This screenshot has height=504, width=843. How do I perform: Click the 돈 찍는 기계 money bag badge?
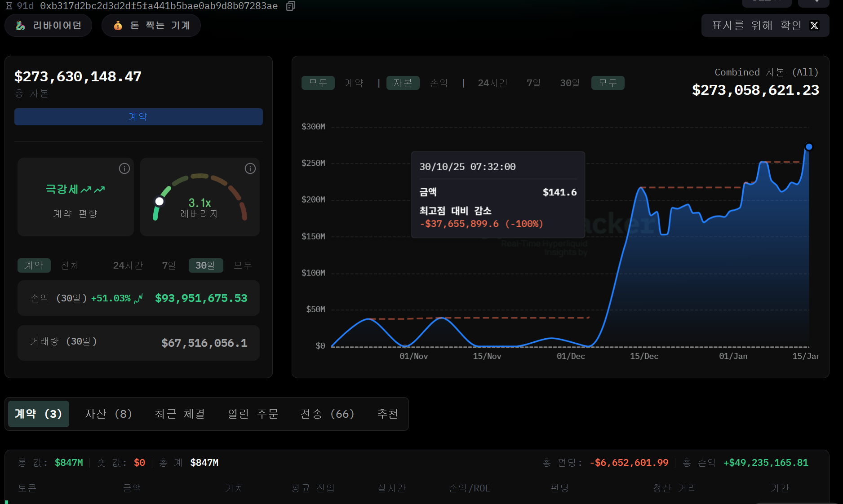click(x=151, y=26)
